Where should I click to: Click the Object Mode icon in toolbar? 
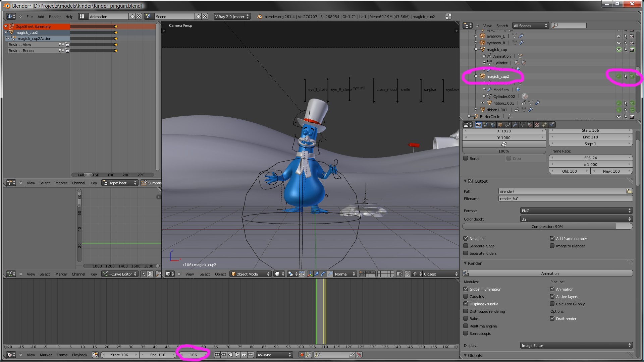click(233, 274)
